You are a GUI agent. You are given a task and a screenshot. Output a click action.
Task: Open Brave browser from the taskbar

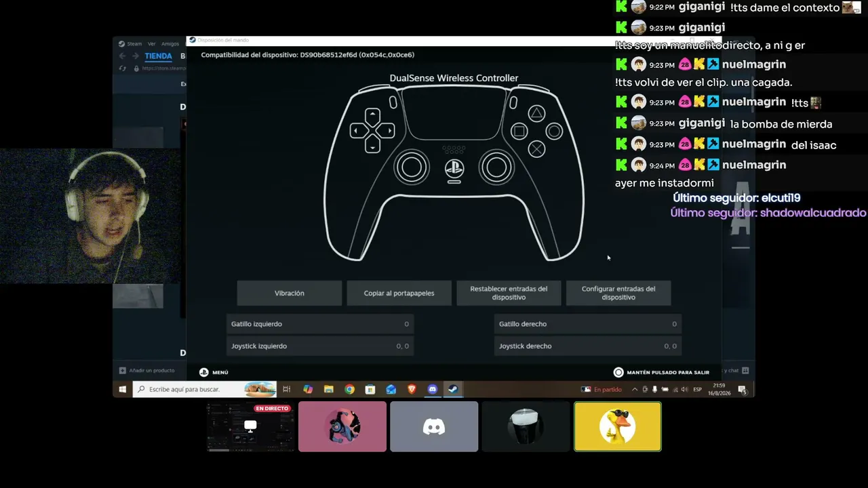pos(412,390)
